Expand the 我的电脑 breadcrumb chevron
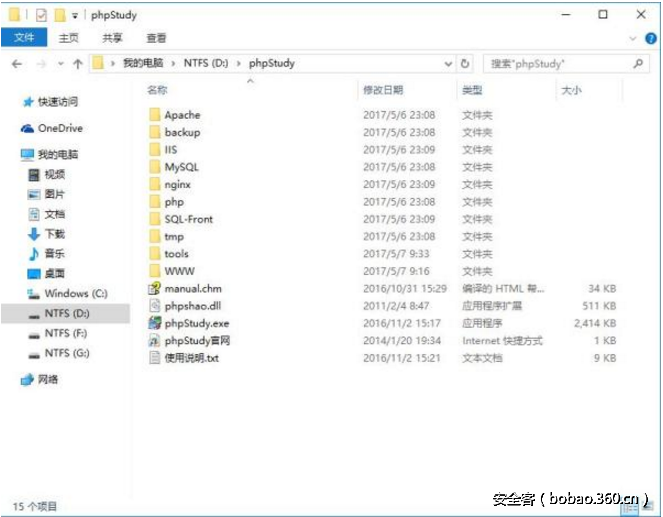The height and width of the screenshot is (517, 663). 173,64
